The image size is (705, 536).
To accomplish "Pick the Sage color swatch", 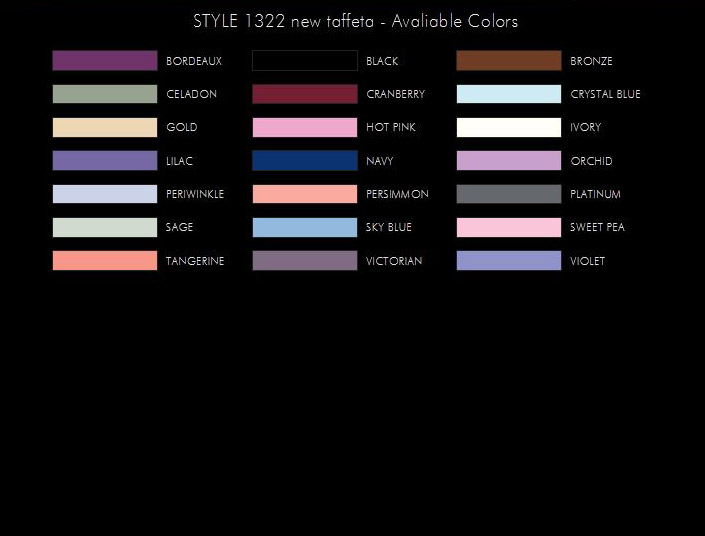I will coord(105,227).
